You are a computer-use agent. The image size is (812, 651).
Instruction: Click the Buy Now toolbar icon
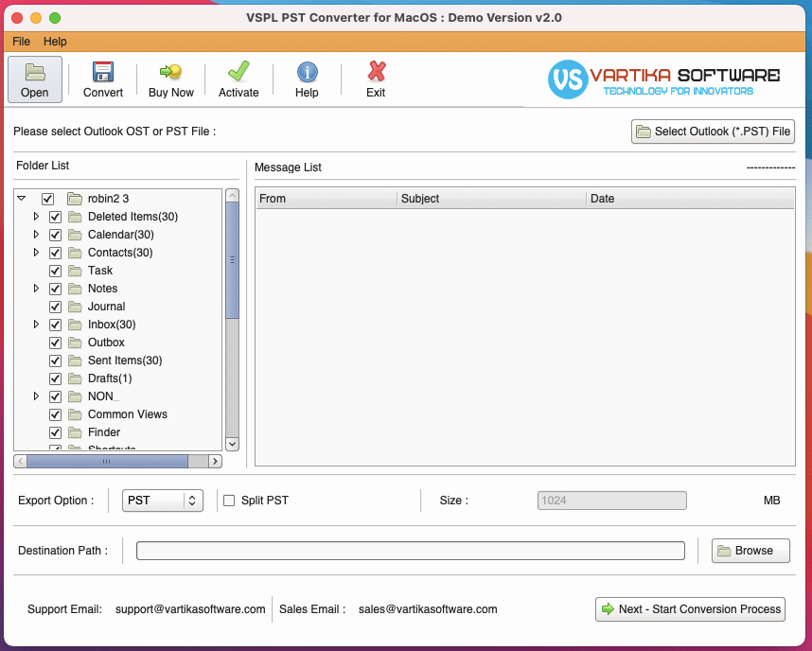click(x=171, y=72)
